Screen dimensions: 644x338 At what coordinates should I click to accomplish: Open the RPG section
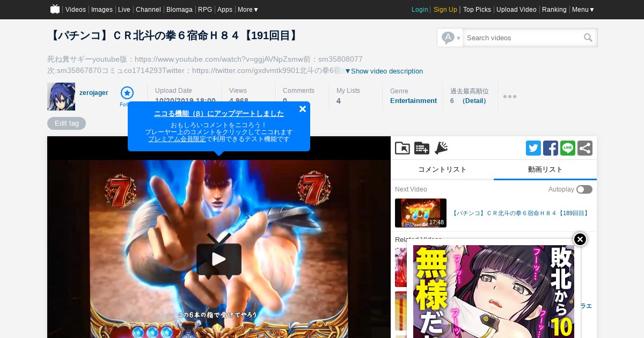click(205, 10)
